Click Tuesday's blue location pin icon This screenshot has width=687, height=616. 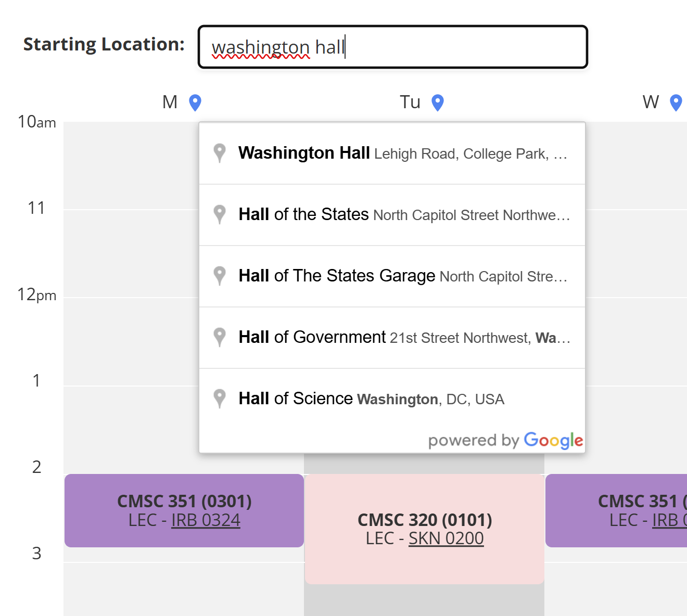click(437, 102)
